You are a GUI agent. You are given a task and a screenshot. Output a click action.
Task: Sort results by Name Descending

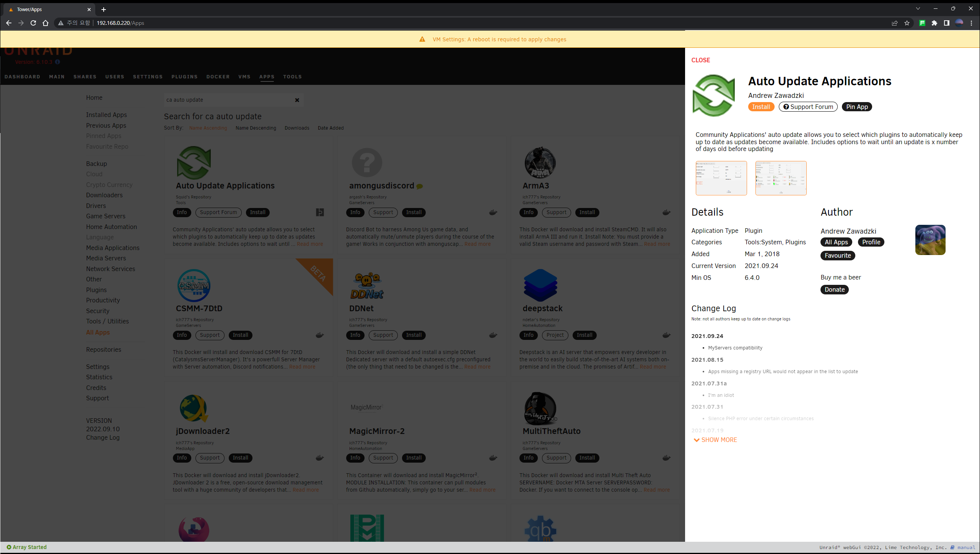click(256, 128)
